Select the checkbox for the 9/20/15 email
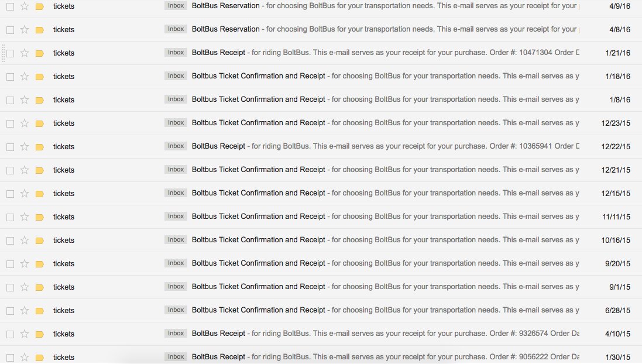Viewport: 642px width, 364px height. [x=10, y=264]
